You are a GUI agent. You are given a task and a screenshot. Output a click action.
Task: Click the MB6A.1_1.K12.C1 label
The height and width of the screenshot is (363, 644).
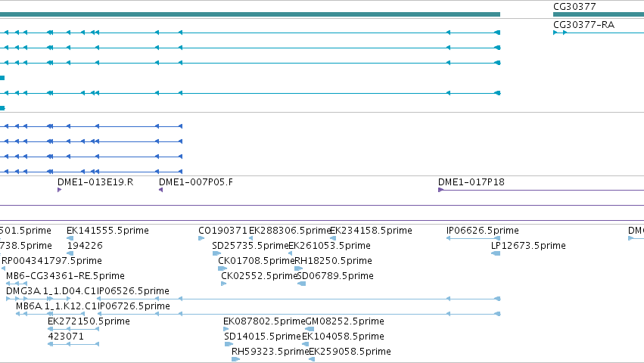(56, 306)
